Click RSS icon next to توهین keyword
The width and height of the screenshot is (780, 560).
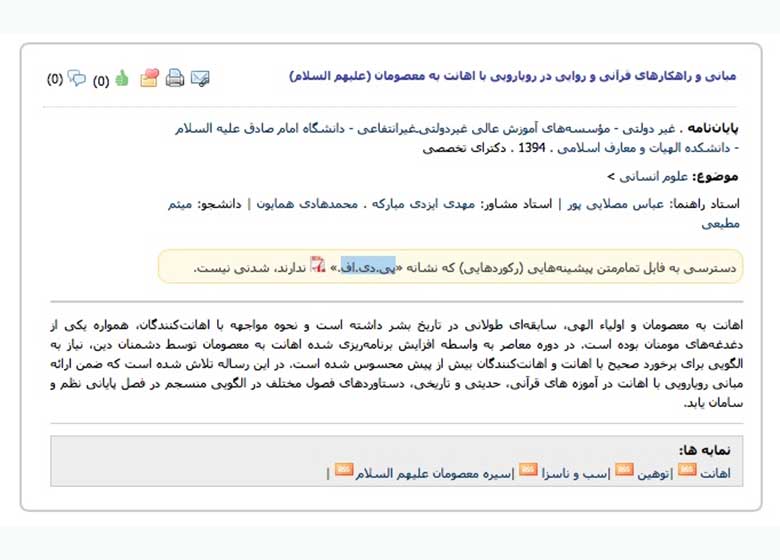tap(624, 470)
